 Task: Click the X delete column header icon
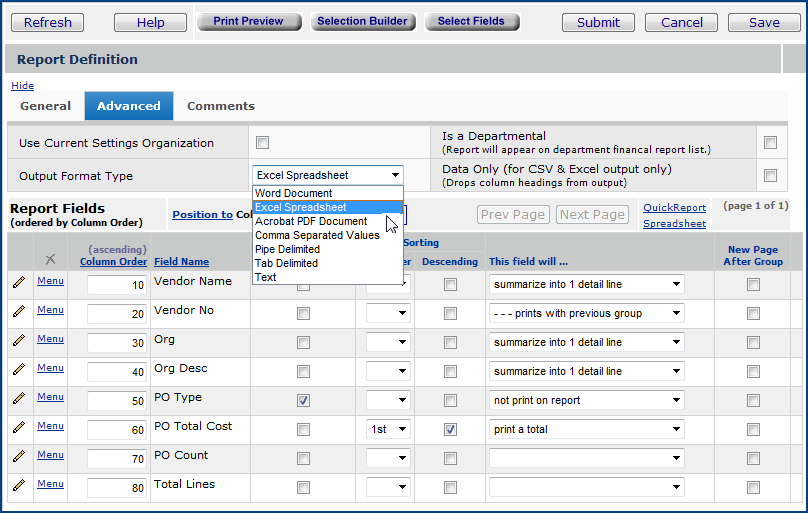(x=51, y=259)
